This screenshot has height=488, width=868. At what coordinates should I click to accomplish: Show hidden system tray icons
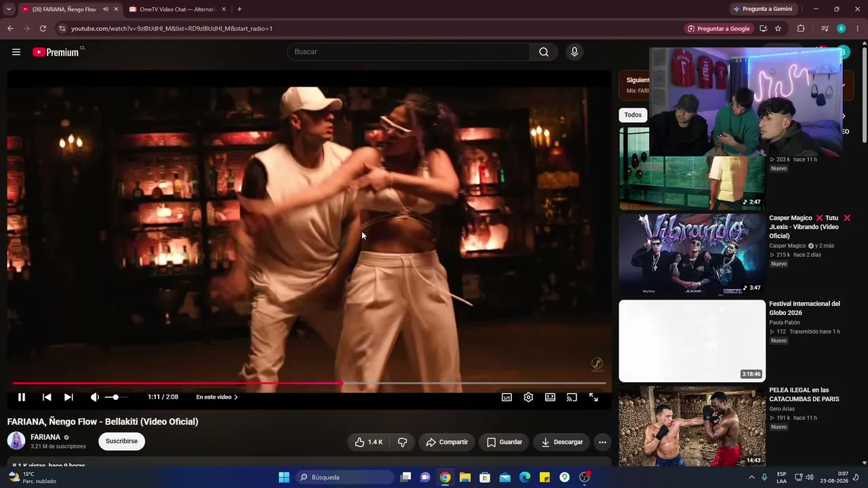click(751, 477)
